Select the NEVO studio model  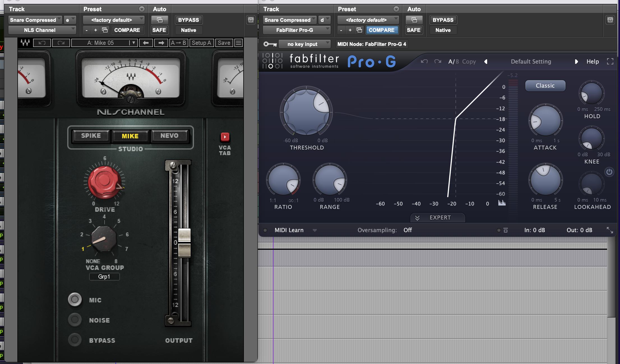coord(169,136)
